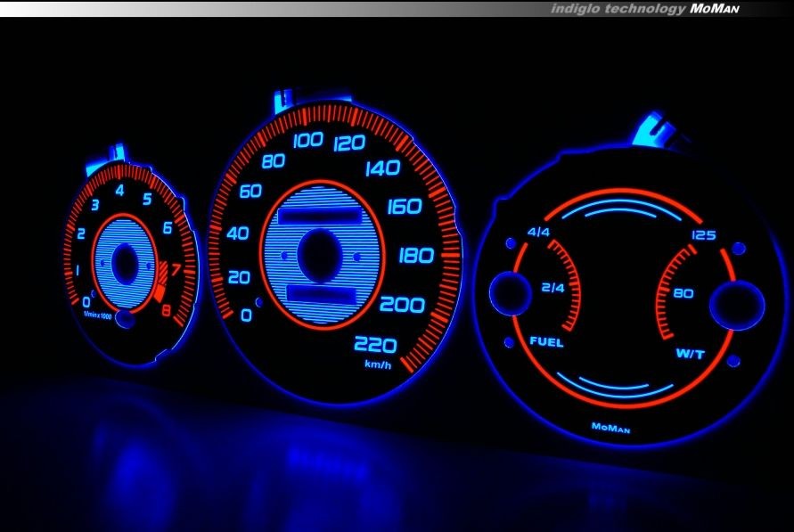The height and width of the screenshot is (532, 794).
Task: Click the 2/4 half fuel marking
Action: 553,287
